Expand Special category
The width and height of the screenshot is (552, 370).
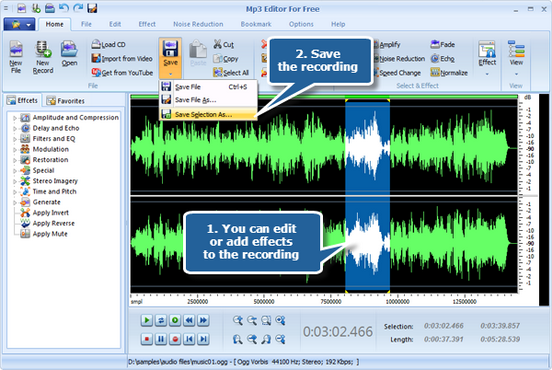(15, 171)
